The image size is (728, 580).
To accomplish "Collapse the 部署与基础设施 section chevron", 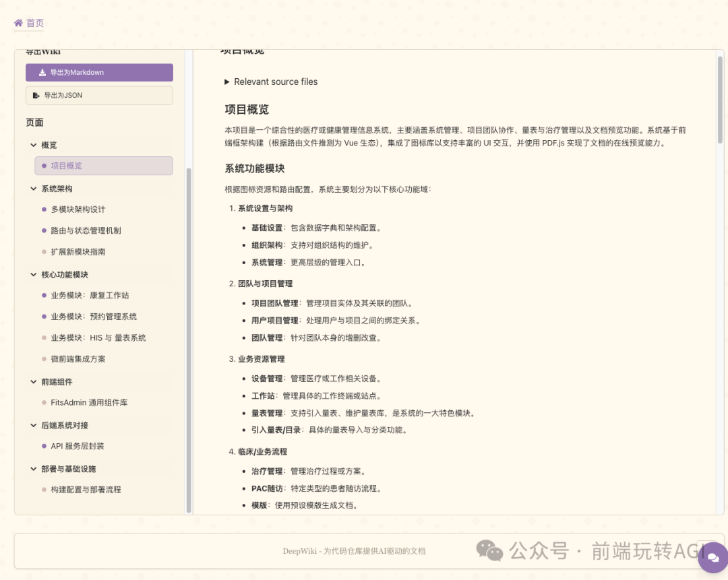I will coord(32,468).
